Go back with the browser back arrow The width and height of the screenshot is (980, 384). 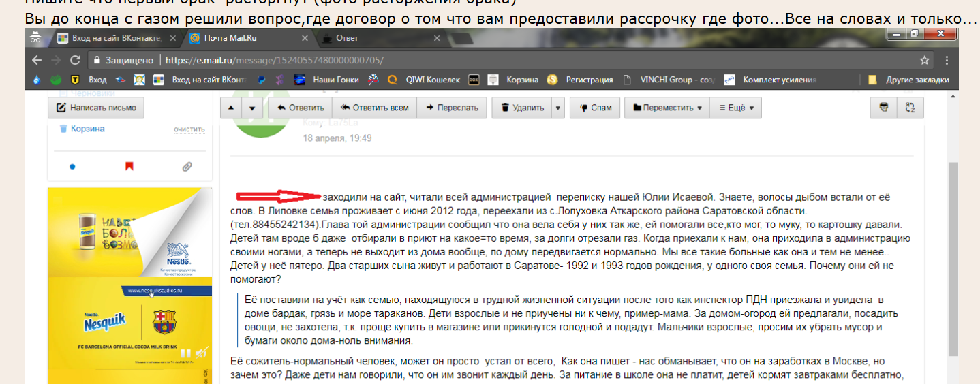coord(37,60)
